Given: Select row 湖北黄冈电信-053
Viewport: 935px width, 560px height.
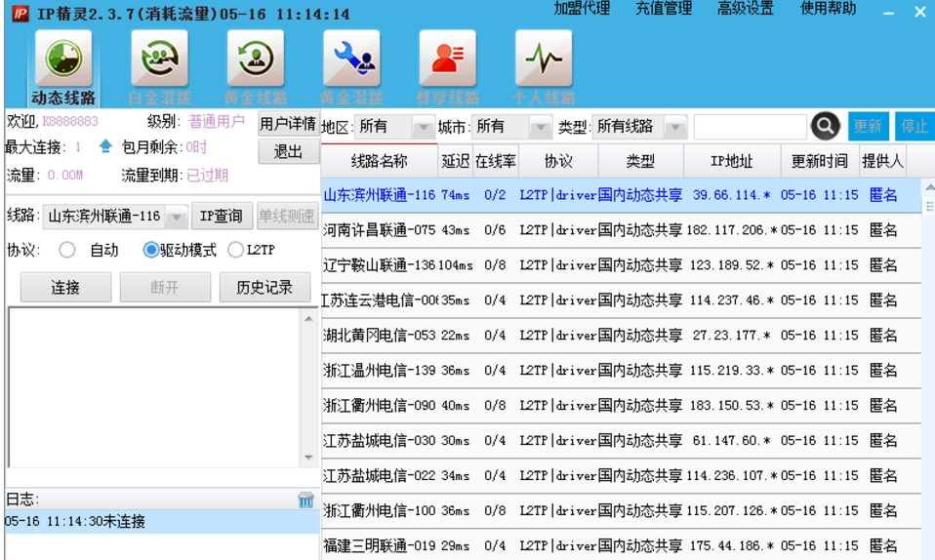Looking at the screenshot, I should coord(621,336).
